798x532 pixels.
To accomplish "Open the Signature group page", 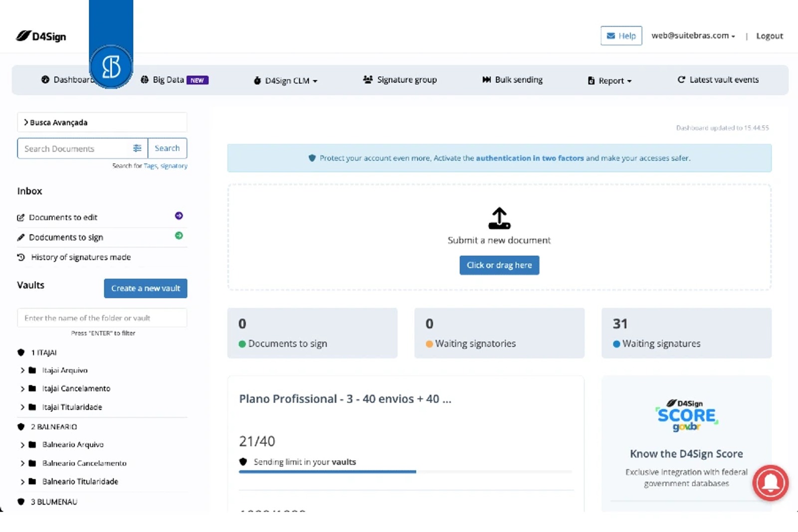I will (x=400, y=80).
